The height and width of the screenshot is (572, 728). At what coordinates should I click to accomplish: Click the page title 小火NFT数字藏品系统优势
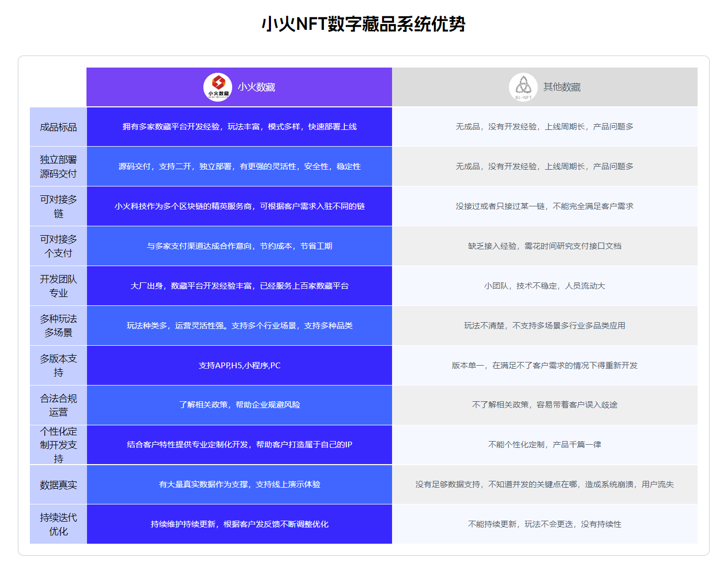coord(363,24)
